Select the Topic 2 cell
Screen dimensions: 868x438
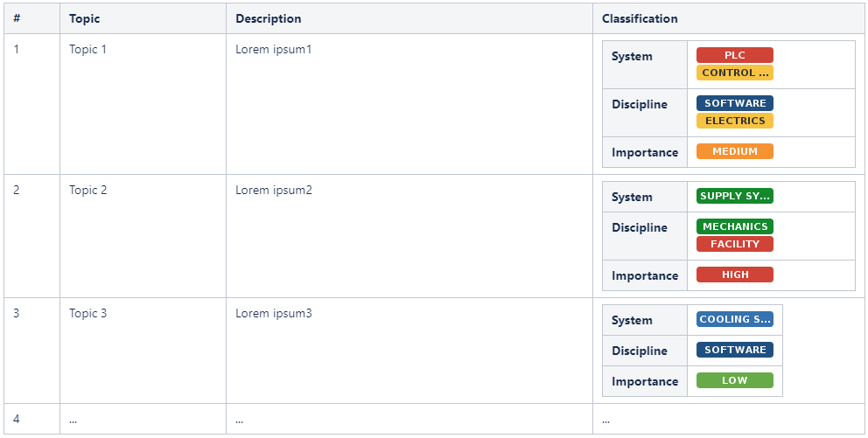(x=88, y=190)
